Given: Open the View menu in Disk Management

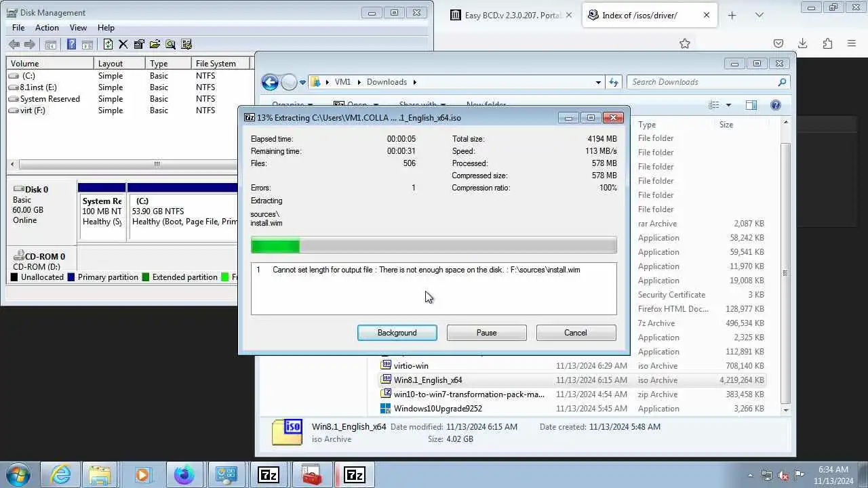Looking at the screenshot, I should click(x=78, y=28).
